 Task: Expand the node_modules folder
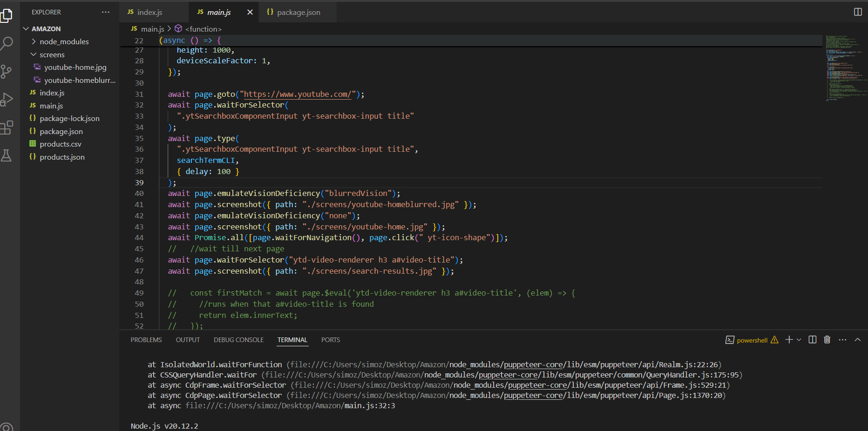[70, 42]
